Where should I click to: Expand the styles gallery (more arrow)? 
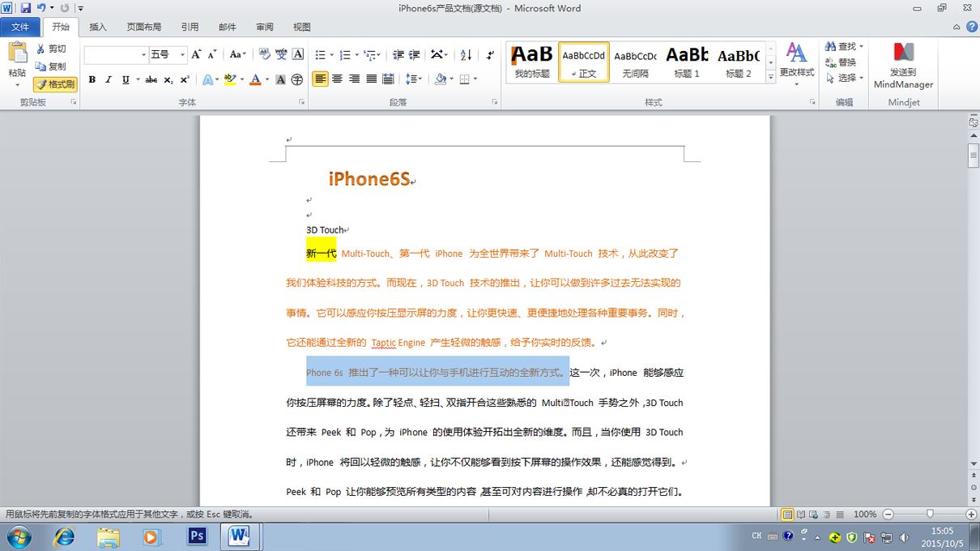pos(770,76)
